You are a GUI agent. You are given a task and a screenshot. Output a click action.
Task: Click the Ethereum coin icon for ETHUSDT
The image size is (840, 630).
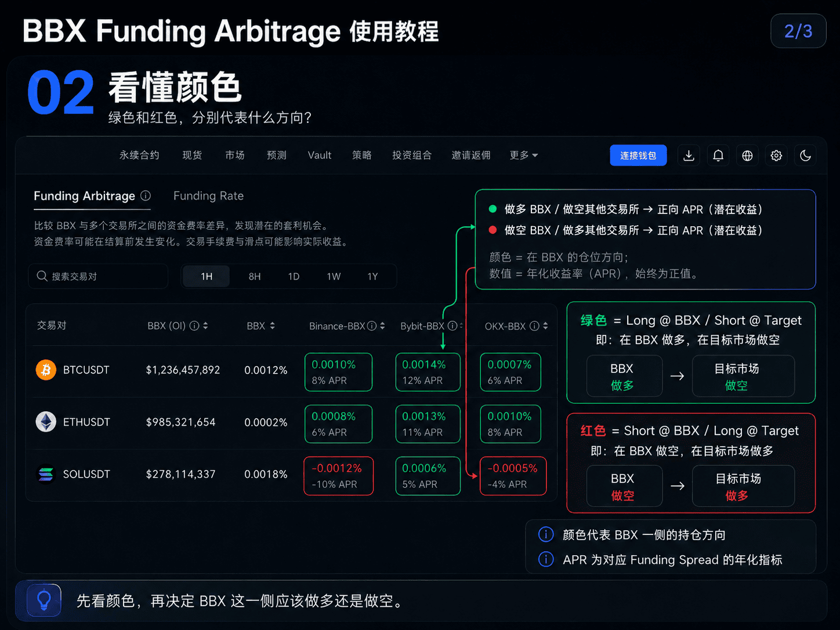(46, 422)
